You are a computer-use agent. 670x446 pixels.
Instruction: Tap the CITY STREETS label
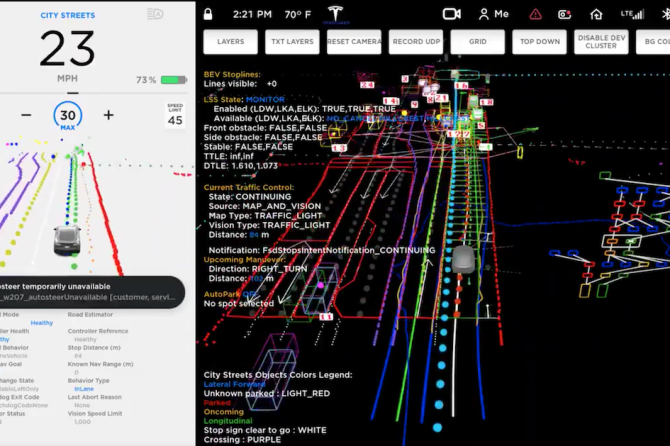coord(68,15)
